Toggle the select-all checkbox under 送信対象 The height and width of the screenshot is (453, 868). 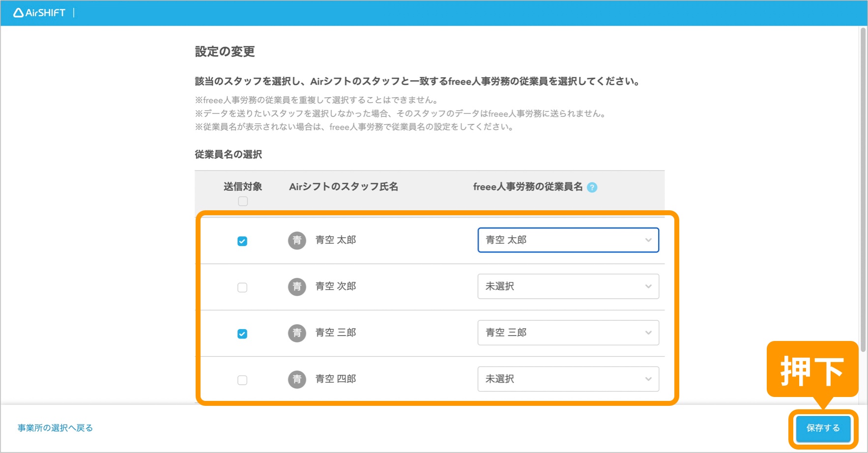click(242, 200)
